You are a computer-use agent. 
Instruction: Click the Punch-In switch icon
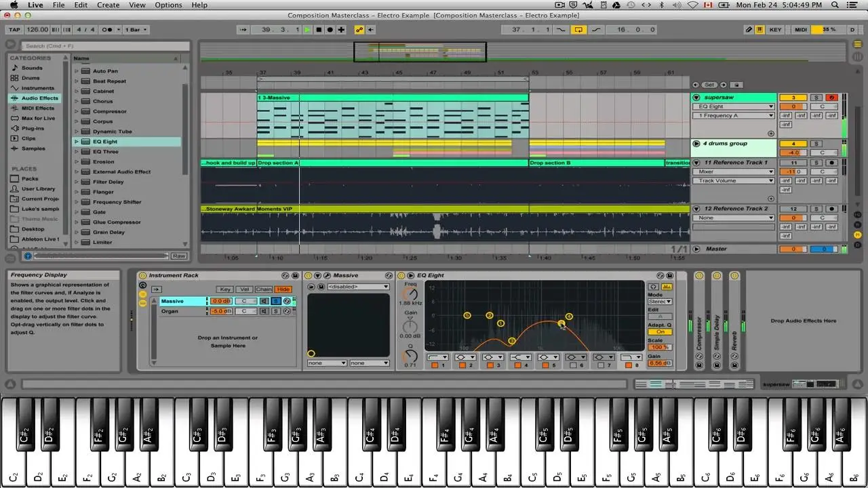(x=561, y=30)
